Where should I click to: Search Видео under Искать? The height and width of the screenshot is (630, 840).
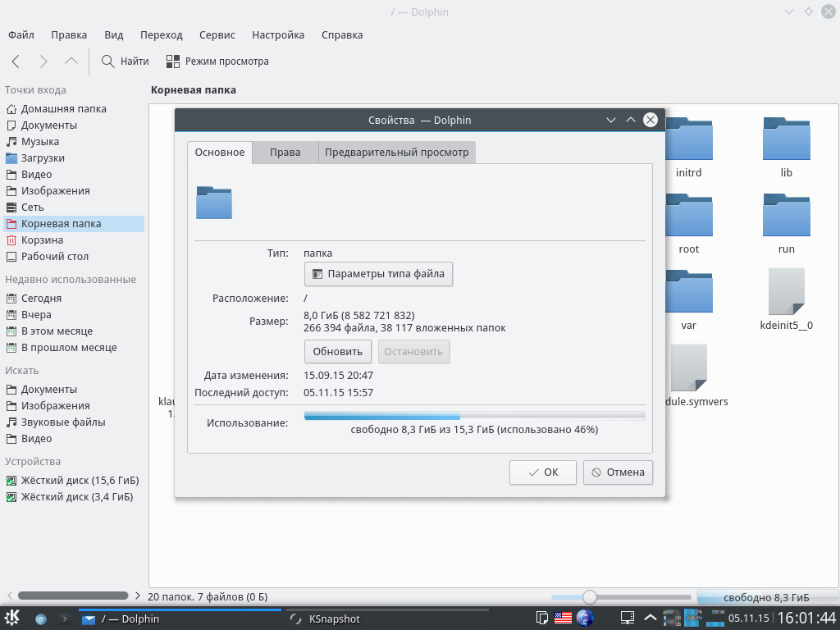pyautogui.click(x=72, y=439)
